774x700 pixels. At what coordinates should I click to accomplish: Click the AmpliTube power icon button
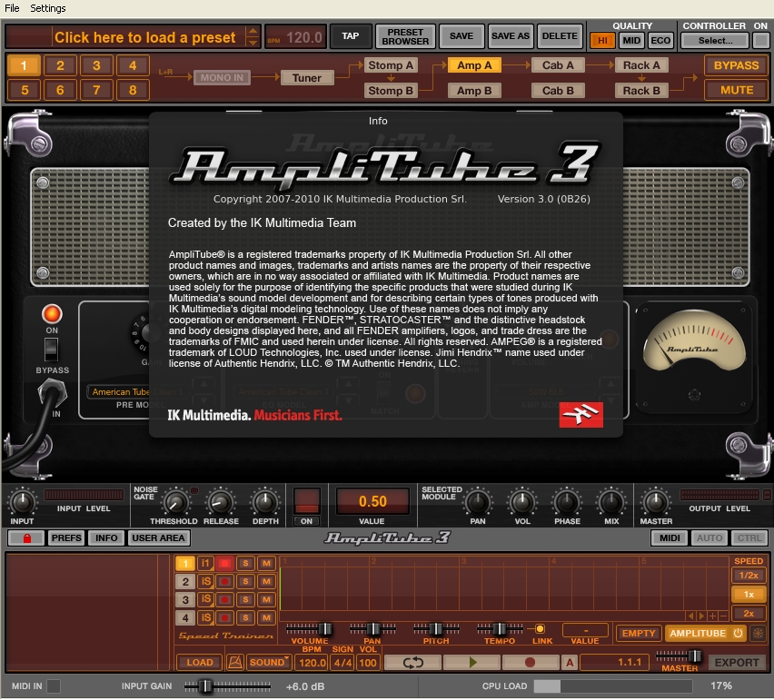pos(738,634)
